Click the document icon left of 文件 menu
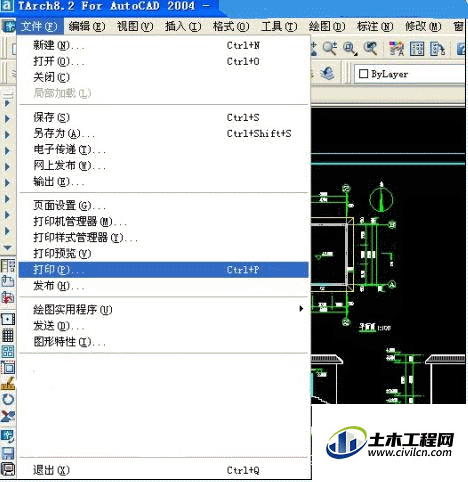The width and height of the screenshot is (468, 482). [9, 26]
